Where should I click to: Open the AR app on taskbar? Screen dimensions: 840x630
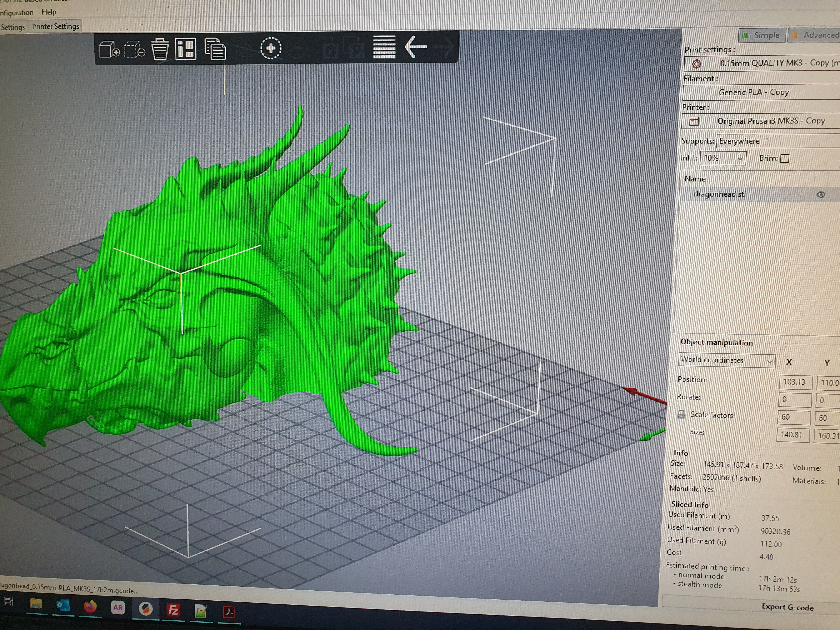(x=118, y=607)
